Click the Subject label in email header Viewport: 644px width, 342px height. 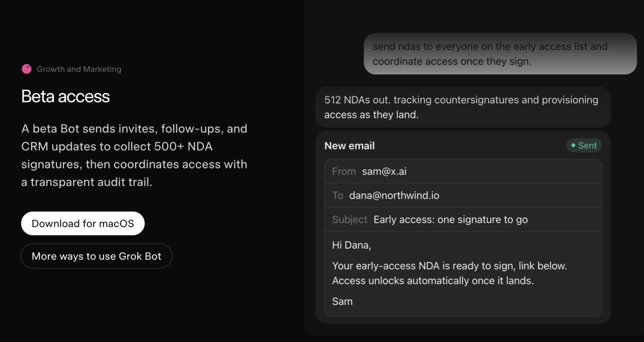[x=350, y=220]
